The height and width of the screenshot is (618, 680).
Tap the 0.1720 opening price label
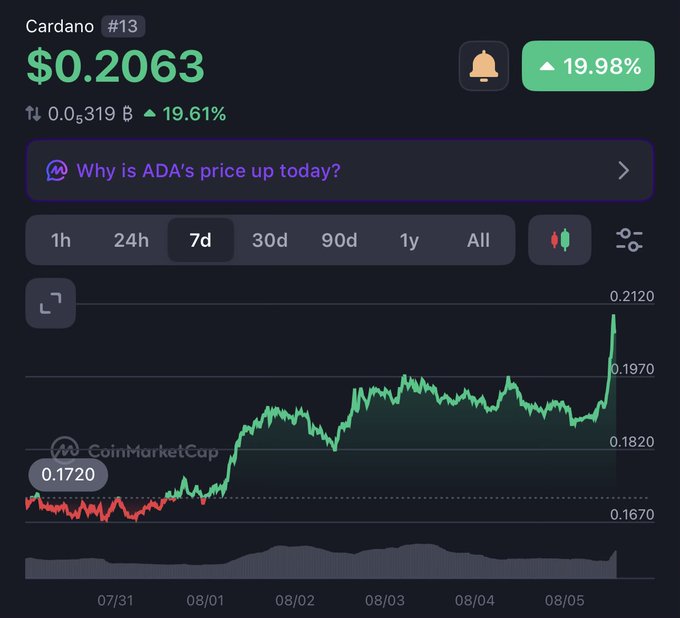68,474
